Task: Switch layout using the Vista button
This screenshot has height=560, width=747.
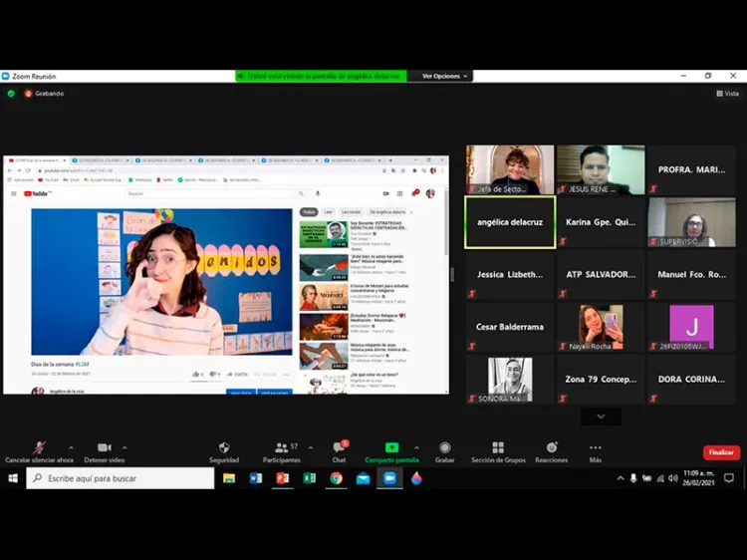Action: pos(727,94)
